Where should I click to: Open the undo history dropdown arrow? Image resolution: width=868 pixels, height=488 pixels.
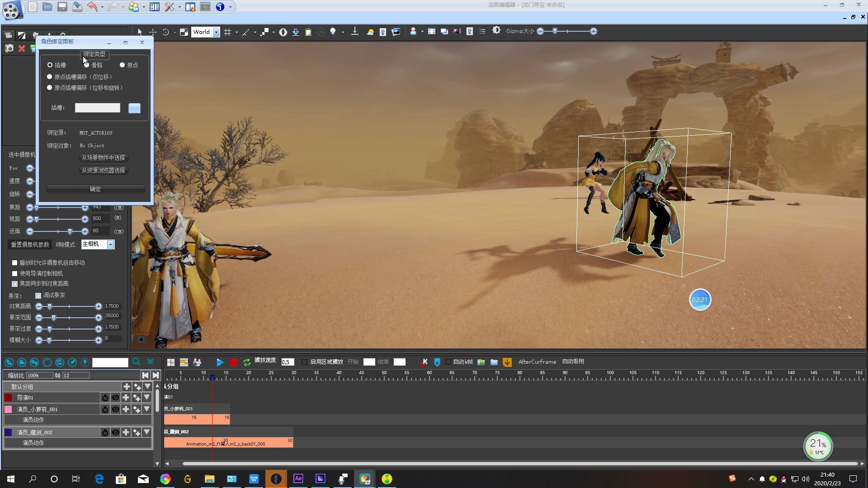(102, 7)
